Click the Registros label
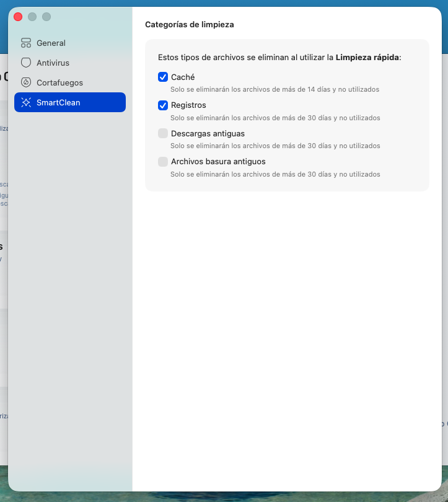The height and width of the screenshot is (502, 448). pyautogui.click(x=188, y=105)
